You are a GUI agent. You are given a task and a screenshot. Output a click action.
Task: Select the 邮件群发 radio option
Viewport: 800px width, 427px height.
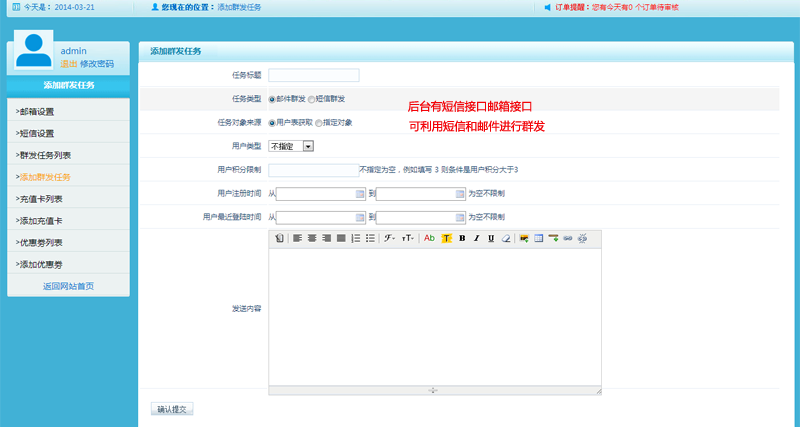pyautogui.click(x=272, y=99)
